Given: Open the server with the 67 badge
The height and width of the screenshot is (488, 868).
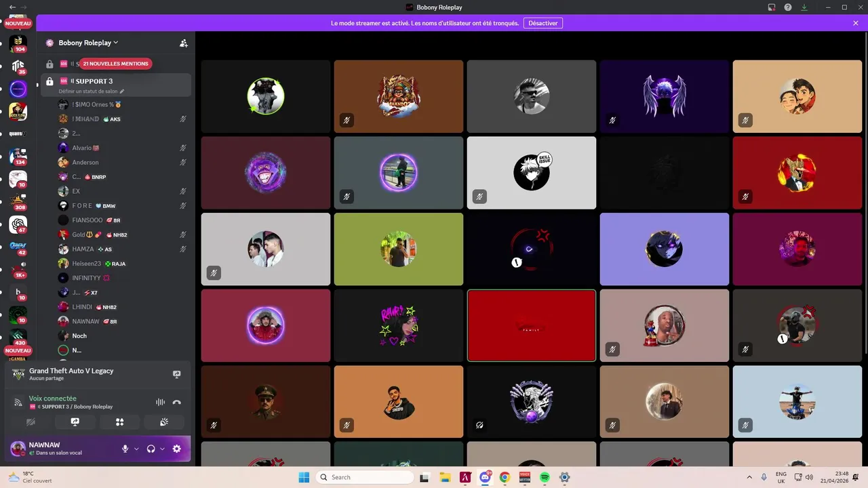Looking at the screenshot, I should point(18,225).
